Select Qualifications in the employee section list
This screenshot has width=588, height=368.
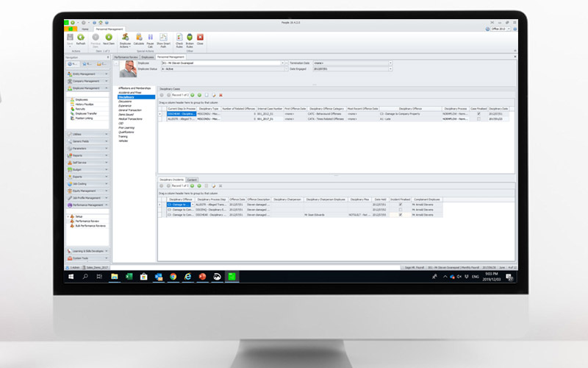(127, 133)
